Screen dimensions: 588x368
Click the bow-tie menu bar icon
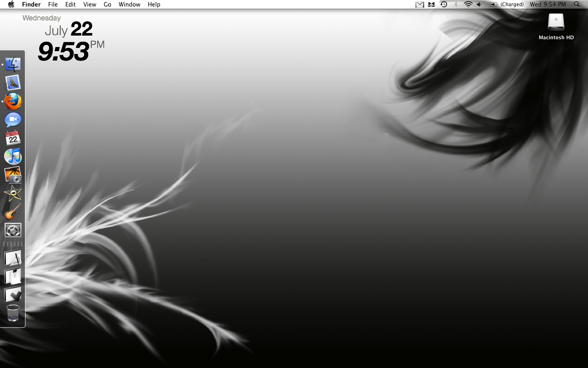(x=431, y=4)
